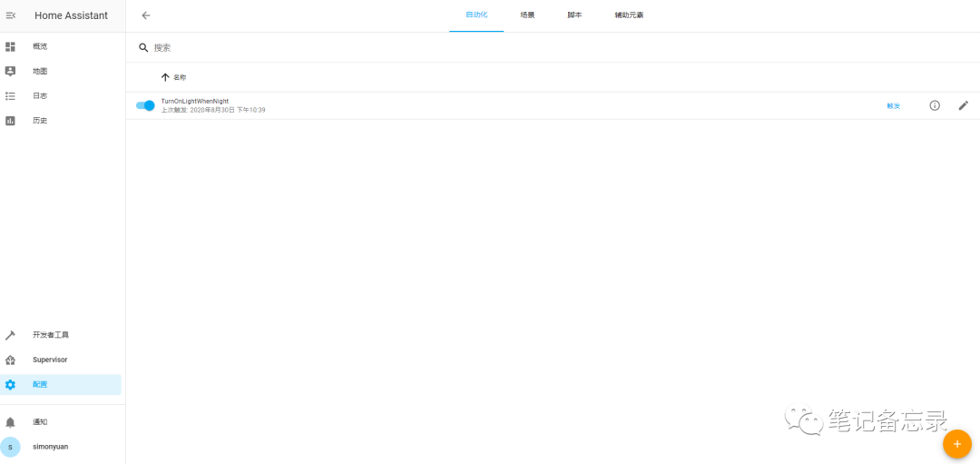Open the 日志 logbook list icon
Screen dimensions: 980x464
[10, 95]
